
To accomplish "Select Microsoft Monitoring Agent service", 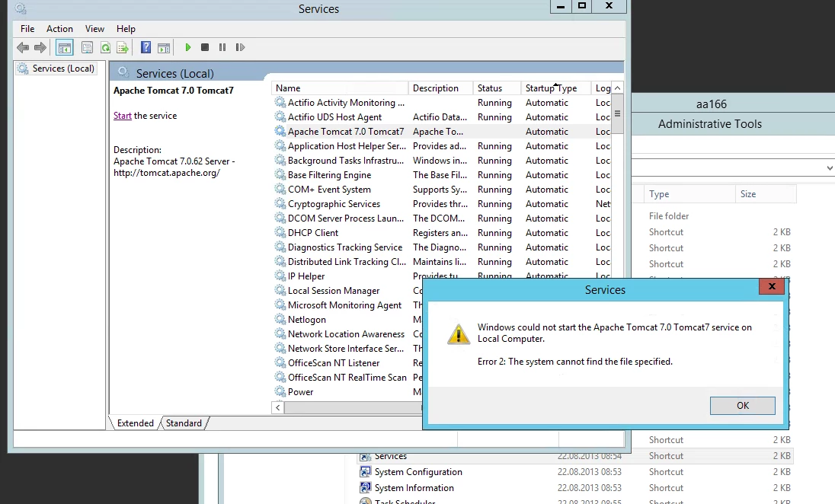I will coord(347,305).
